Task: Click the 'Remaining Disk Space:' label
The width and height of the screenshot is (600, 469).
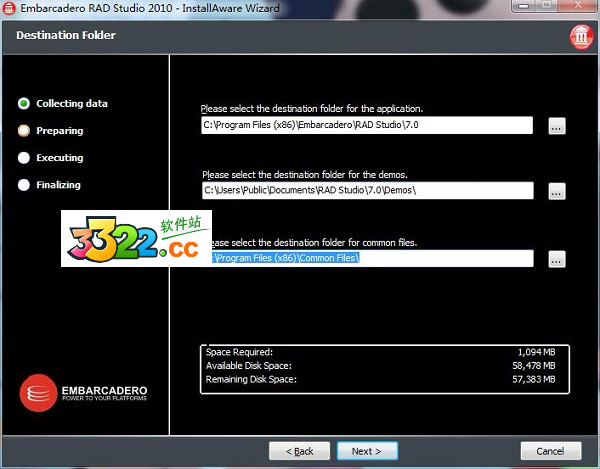Action: point(251,379)
